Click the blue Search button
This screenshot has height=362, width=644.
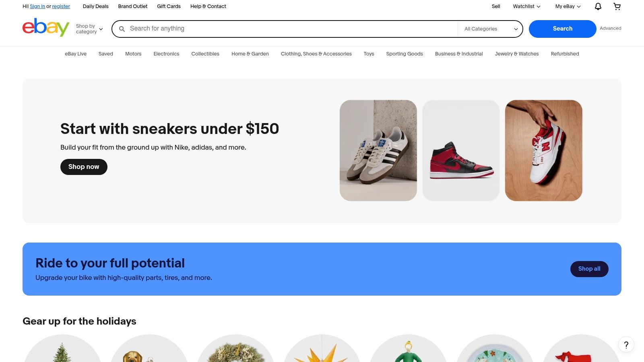tap(562, 29)
